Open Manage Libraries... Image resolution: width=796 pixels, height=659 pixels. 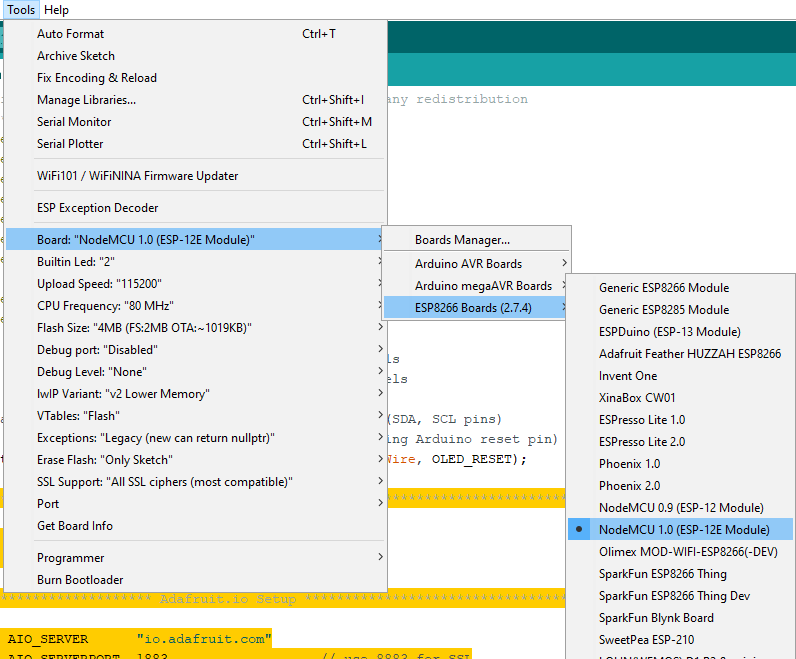[195, 100]
